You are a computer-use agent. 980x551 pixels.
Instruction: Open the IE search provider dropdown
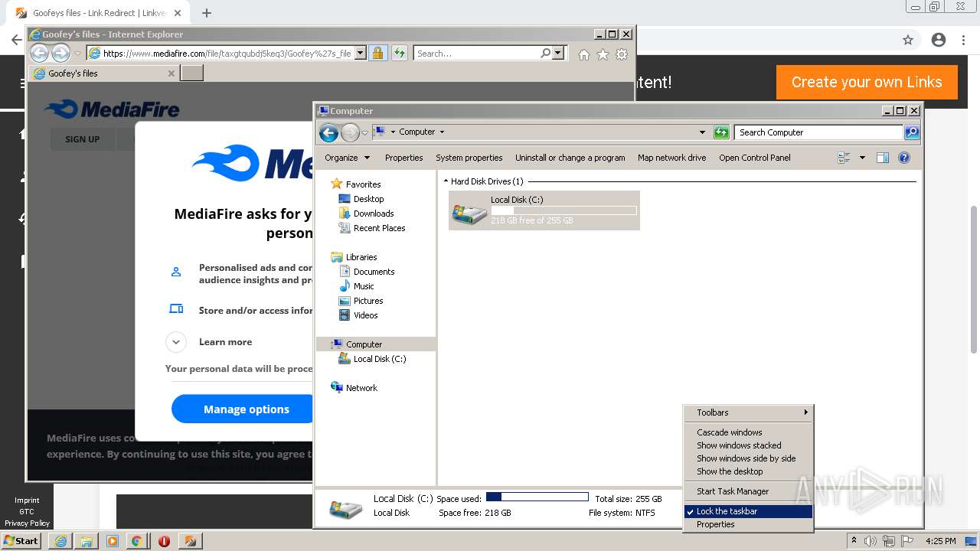point(558,53)
